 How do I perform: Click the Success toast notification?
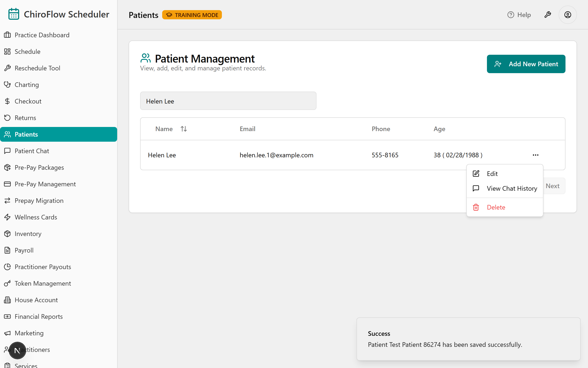pos(469,339)
